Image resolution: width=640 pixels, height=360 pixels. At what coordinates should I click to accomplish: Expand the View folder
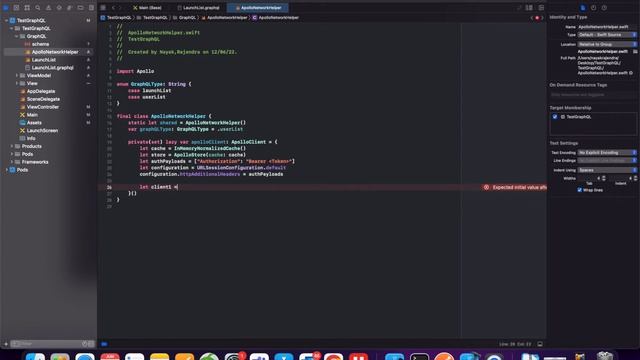(x=17, y=83)
